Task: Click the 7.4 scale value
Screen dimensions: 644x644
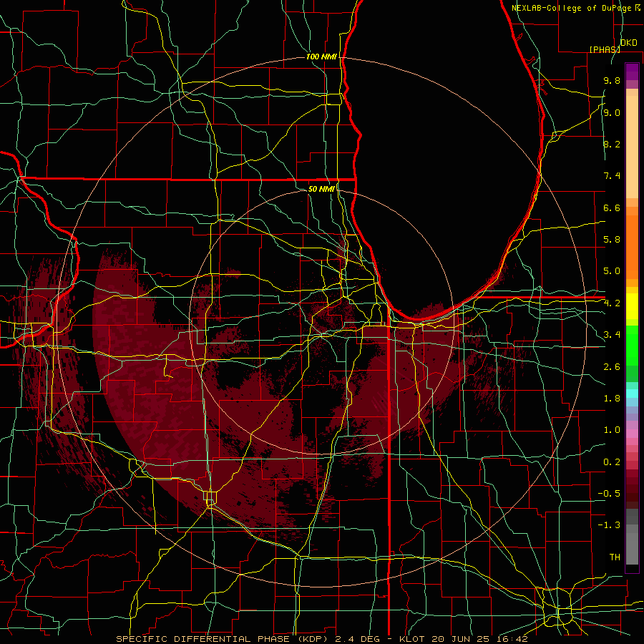Action: pos(612,176)
